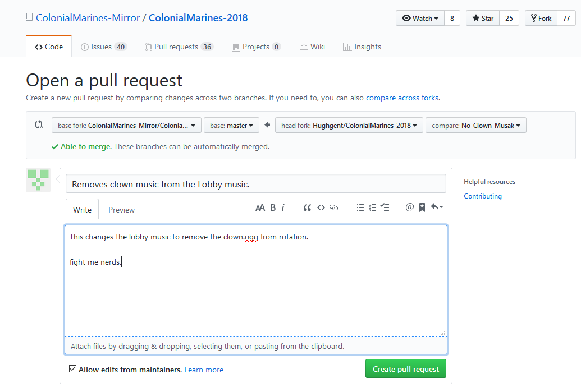The width and height of the screenshot is (581, 392).
Task: Star the repository
Action: coord(483,18)
